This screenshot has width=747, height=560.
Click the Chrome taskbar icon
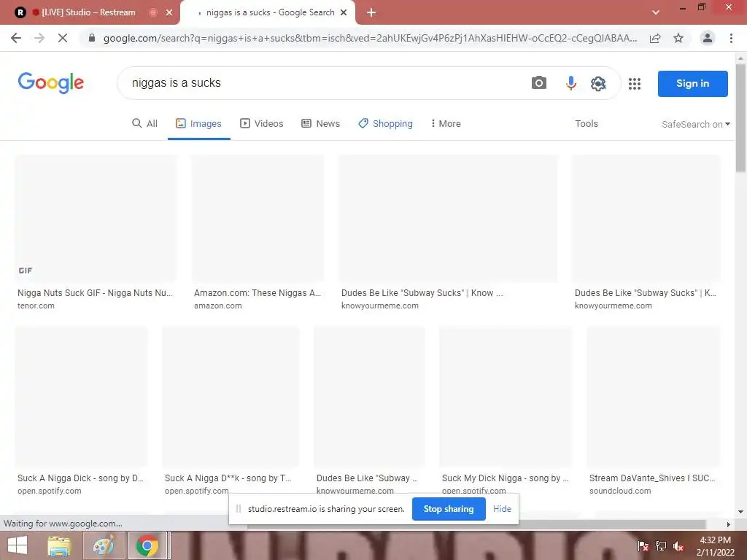tap(147, 545)
